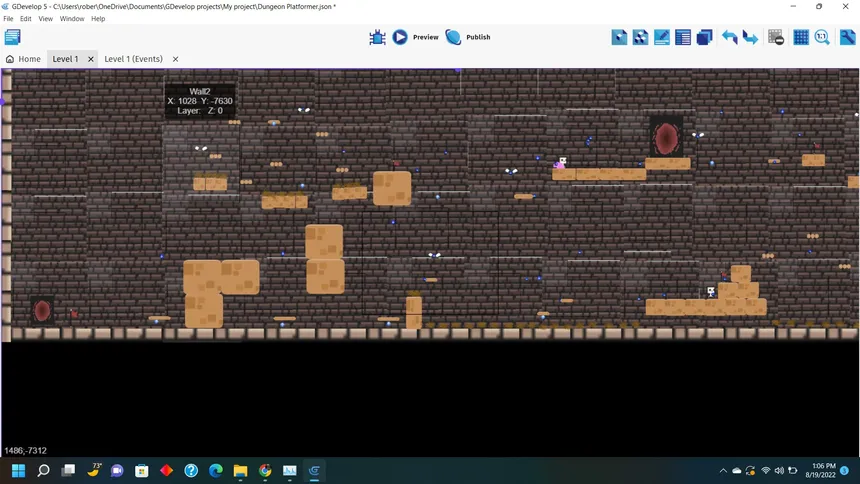Open clock and date showing 1:06 PM
Screen dimensions: 860x484
coord(821,470)
